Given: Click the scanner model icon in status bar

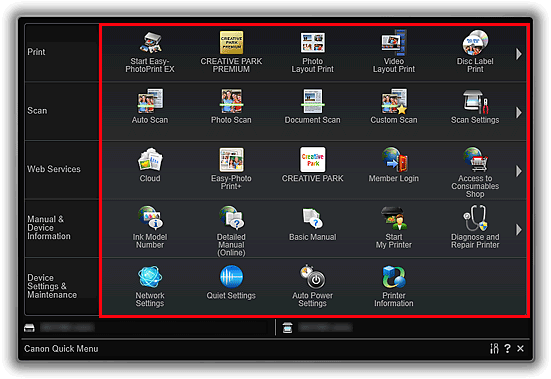Looking at the screenshot, I should click(x=287, y=328).
